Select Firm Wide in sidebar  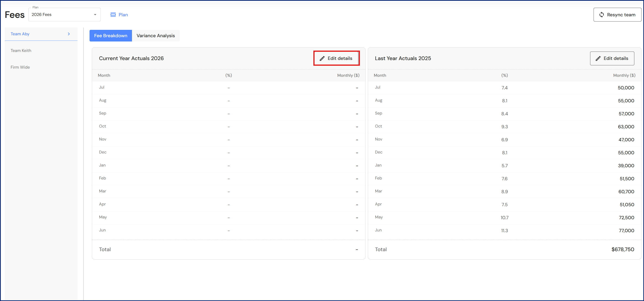(x=20, y=67)
